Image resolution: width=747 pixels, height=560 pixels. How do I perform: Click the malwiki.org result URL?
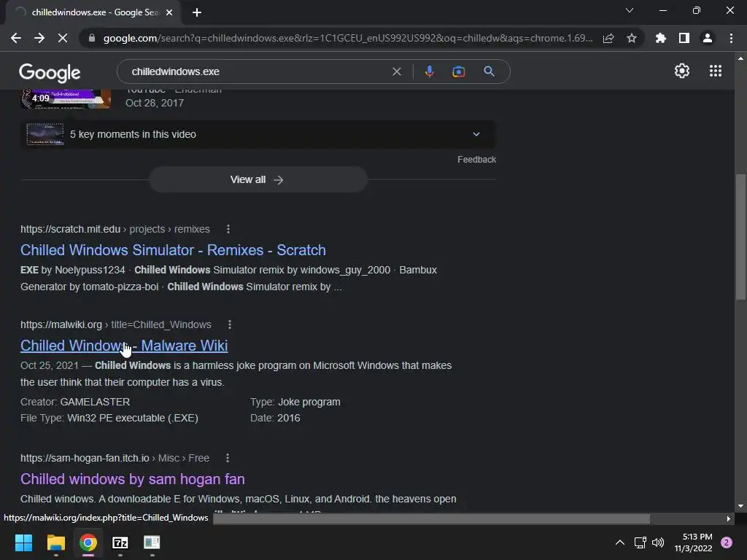tap(116, 324)
